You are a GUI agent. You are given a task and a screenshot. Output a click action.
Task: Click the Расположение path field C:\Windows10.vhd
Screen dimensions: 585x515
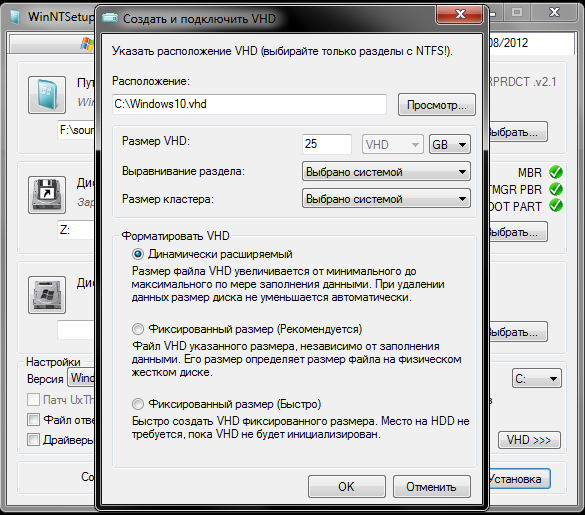coord(249,104)
